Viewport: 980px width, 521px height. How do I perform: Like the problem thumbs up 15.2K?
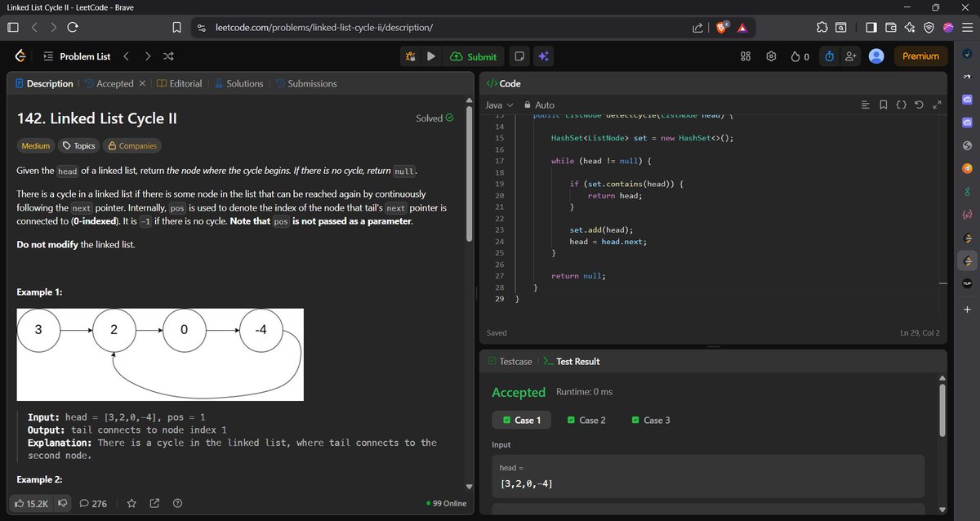point(32,503)
